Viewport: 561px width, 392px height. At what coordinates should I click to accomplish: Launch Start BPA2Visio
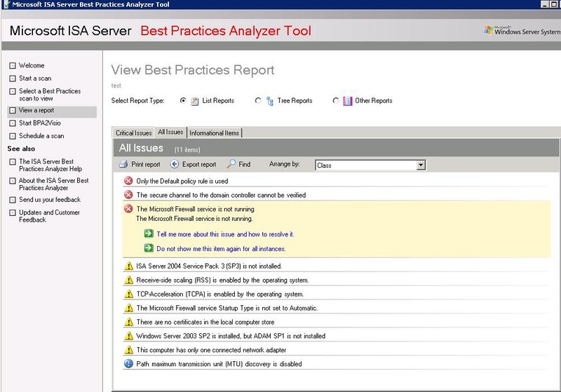(x=40, y=123)
